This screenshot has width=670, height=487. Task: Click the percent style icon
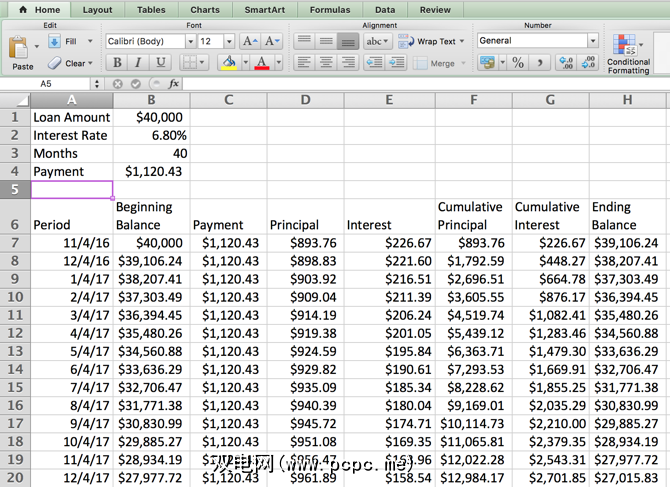coord(518,63)
